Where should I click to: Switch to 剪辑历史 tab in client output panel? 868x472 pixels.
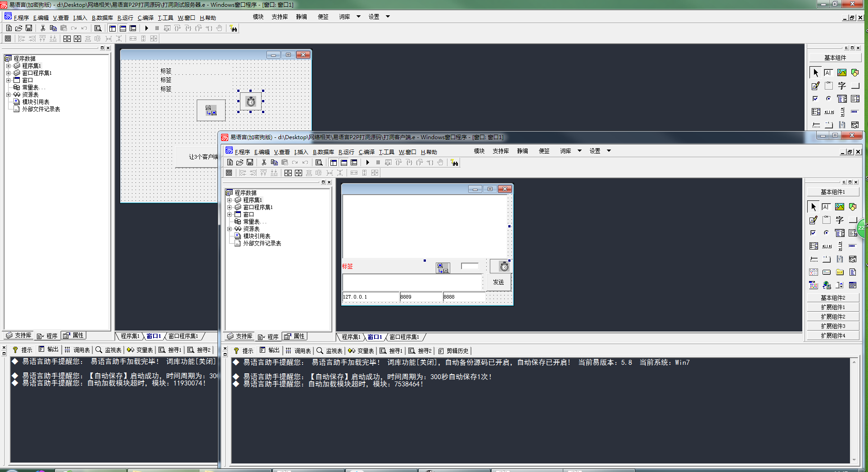tap(453, 351)
